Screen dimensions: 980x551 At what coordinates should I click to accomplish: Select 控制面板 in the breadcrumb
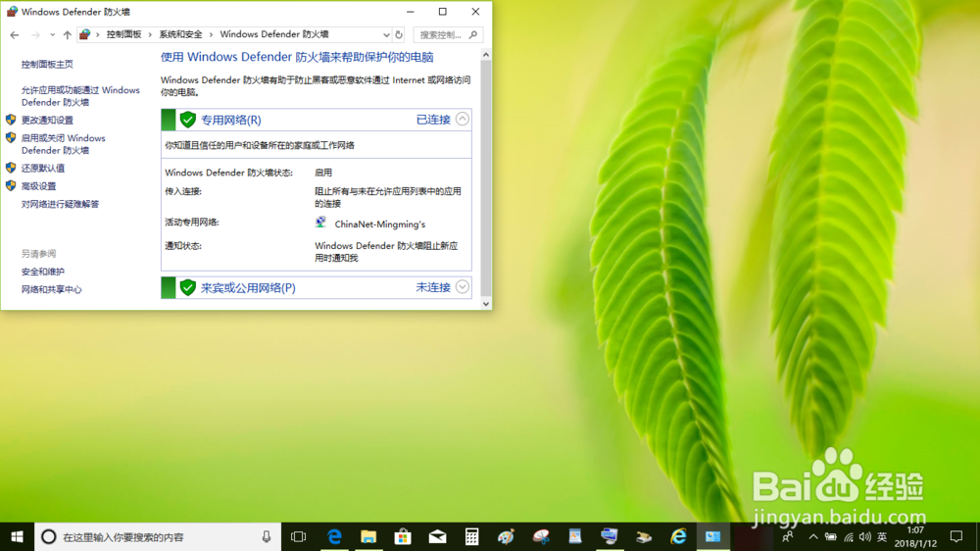pyautogui.click(x=123, y=34)
